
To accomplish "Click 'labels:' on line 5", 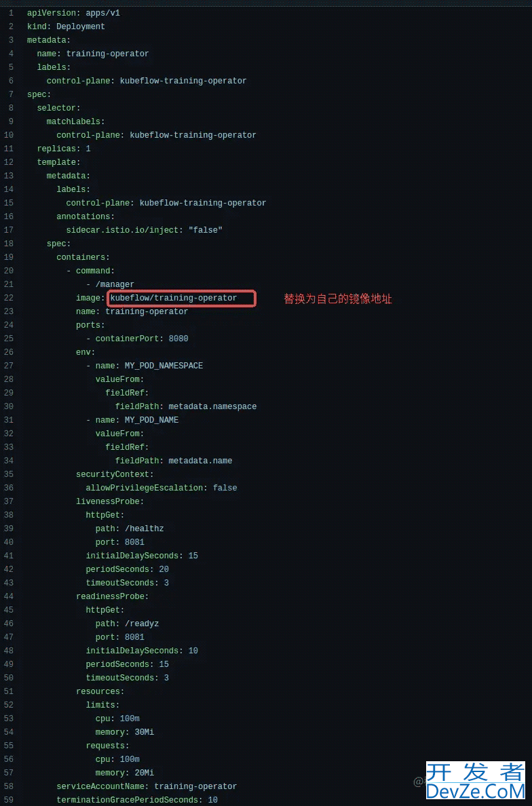I will point(54,66).
